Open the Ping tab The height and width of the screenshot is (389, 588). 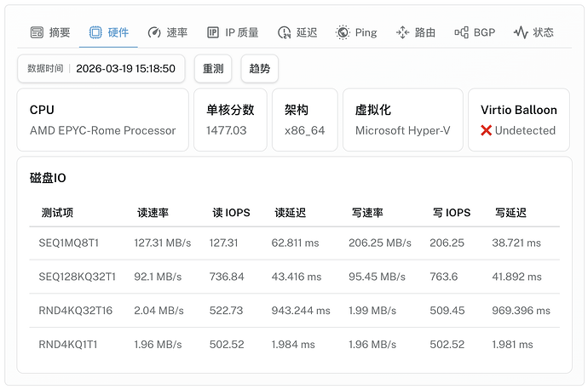point(356,32)
